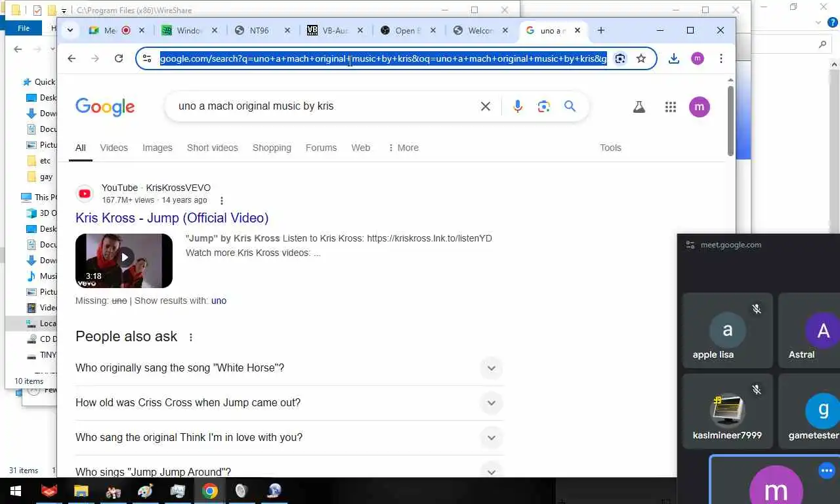
Task: Submit search with magnifying glass
Action: [x=570, y=106]
